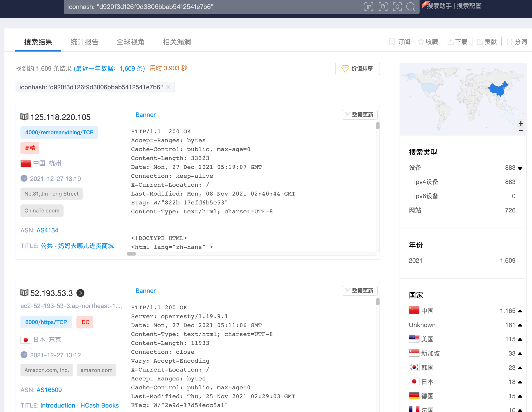Viewport: 532px width, 412px height.
Task: Click the 收藏 star favorite icon
Action: pos(421,42)
